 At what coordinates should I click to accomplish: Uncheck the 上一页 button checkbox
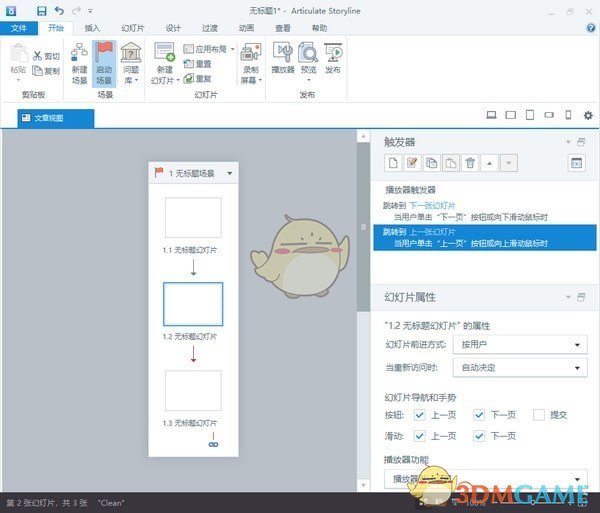[420, 415]
